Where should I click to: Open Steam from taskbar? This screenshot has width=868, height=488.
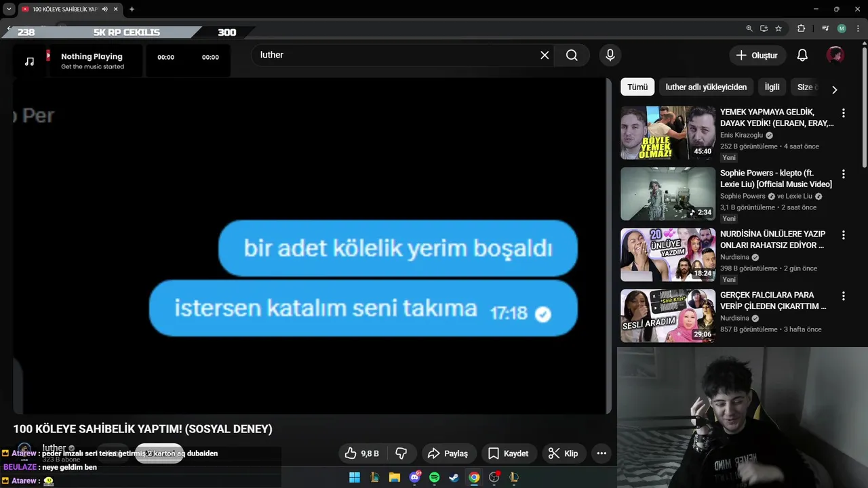point(454,477)
